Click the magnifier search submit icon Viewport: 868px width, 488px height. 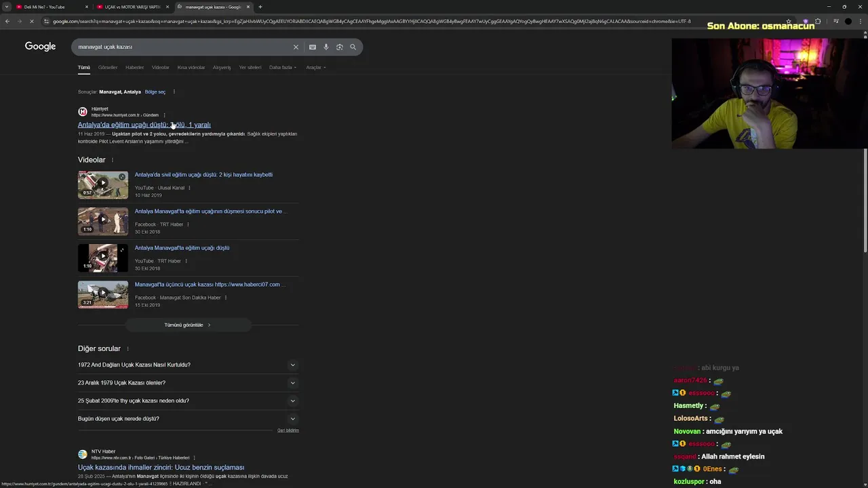click(353, 47)
